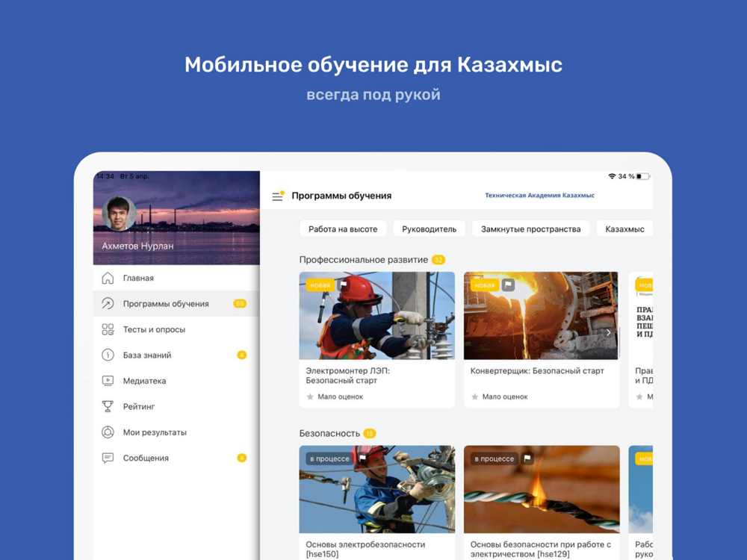The image size is (747, 560).
Task: Click the title Электромонтер ЛЭП: Безопасный старт
Action: tap(348, 376)
